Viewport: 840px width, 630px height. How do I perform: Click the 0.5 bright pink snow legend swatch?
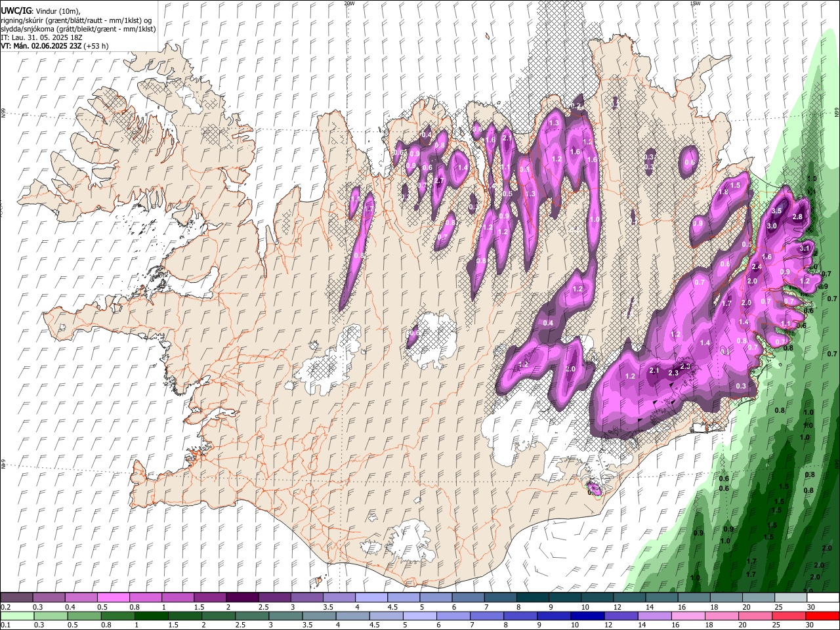click(113, 598)
